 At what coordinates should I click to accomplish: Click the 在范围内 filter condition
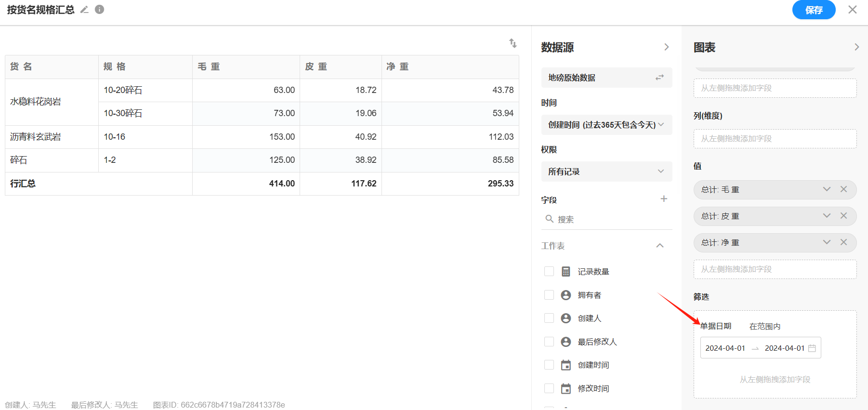pos(765,326)
